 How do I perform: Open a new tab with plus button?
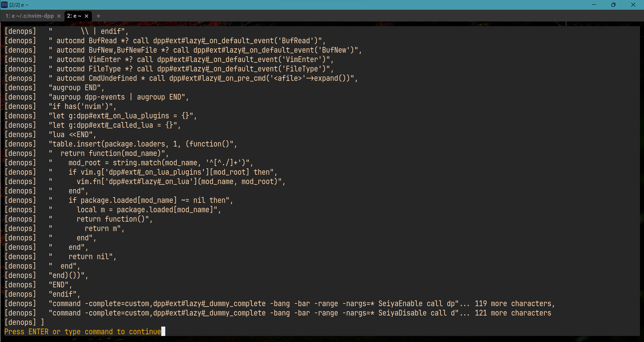point(99,16)
